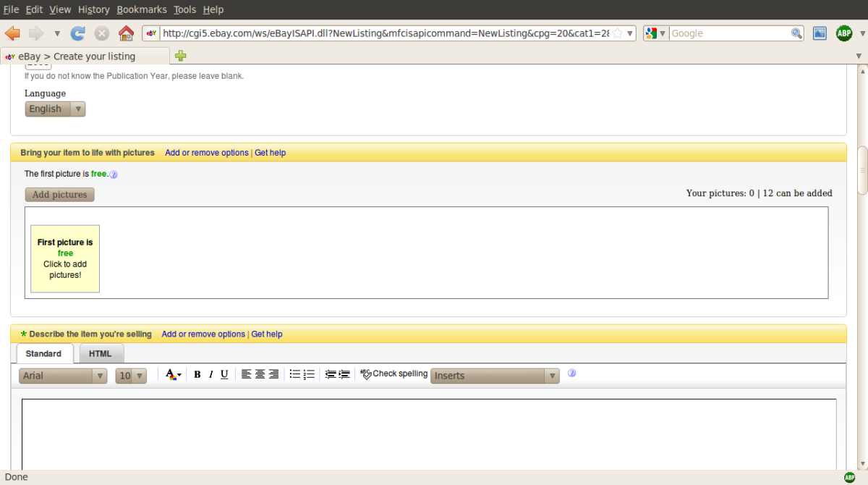Open the Arial font family dropdown
Viewport: 868px width, 485px height.
pyautogui.click(x=63, y=376)
